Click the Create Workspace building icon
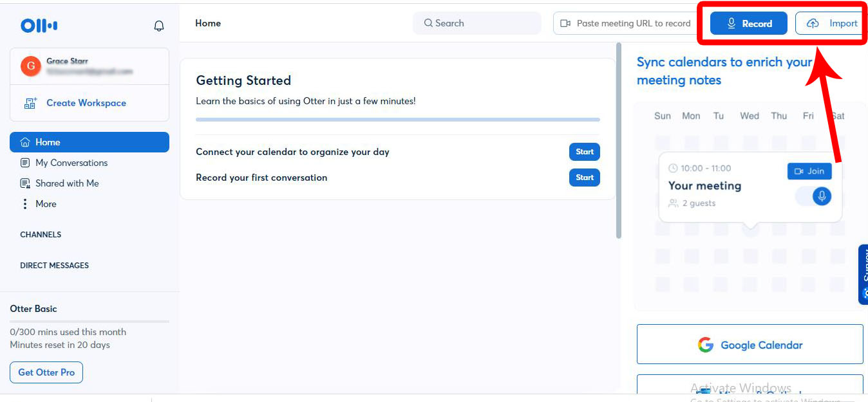Screen dimensions: 868x402 pos(30,103)
